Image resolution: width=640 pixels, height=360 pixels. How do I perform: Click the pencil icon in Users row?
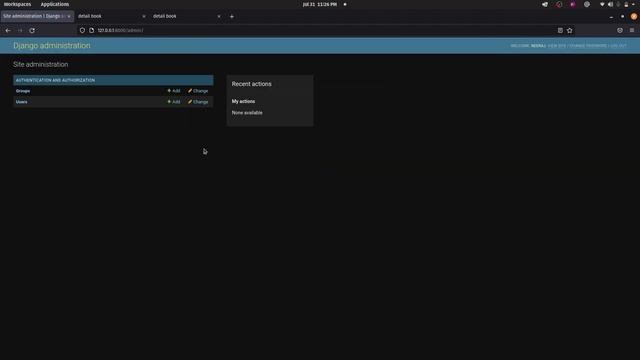(190, 102)
